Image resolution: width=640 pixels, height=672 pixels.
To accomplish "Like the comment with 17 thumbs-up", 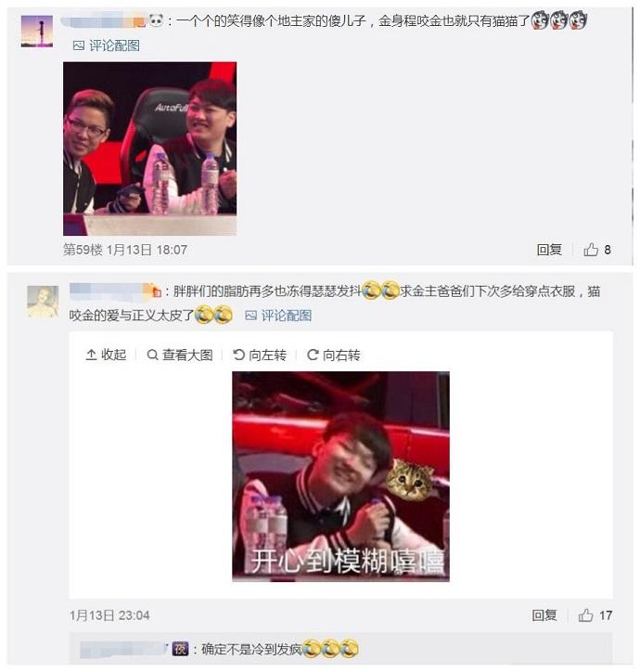I will [585, 615].
